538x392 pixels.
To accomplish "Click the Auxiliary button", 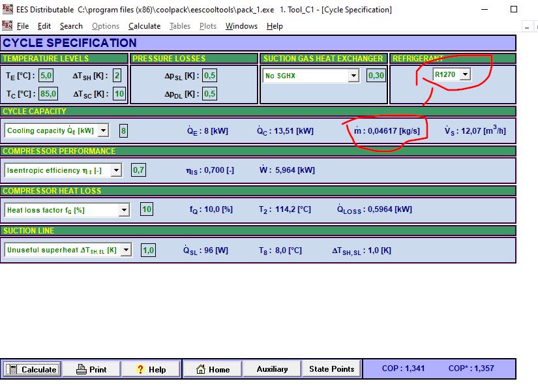I will 272,369.
